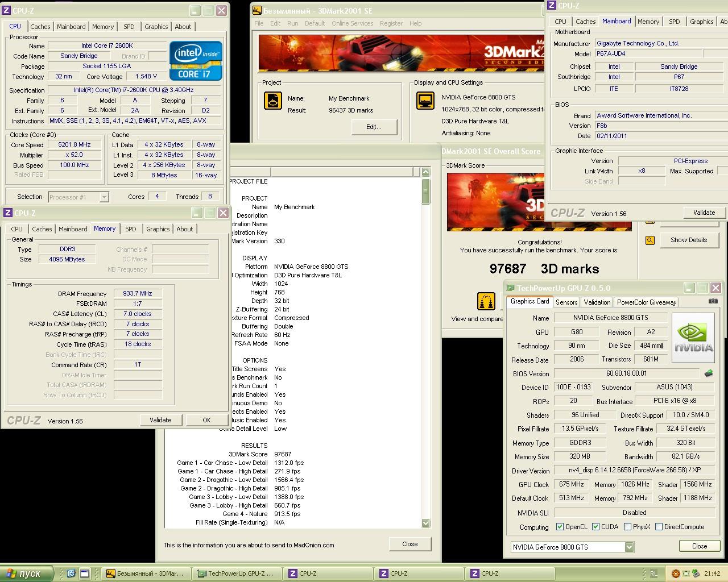Open the Run menu in 3DMark2001
728x582 pixels.
pos(292,23)
